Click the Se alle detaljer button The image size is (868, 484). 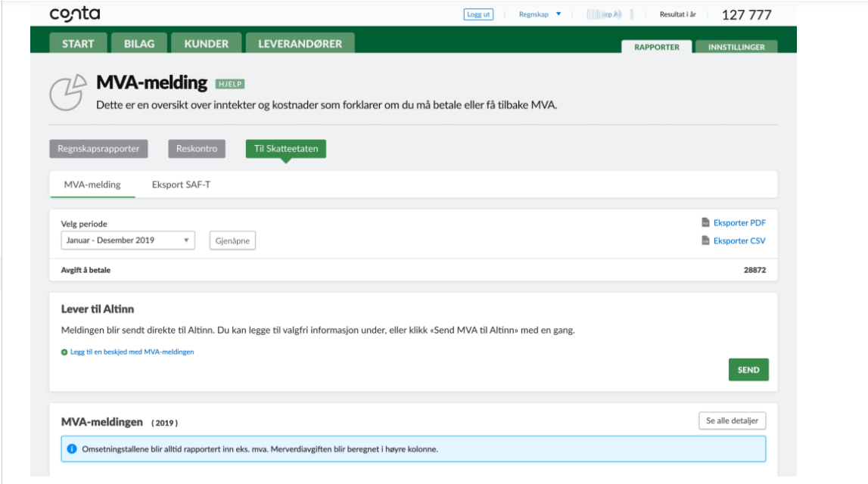[733, 420]
